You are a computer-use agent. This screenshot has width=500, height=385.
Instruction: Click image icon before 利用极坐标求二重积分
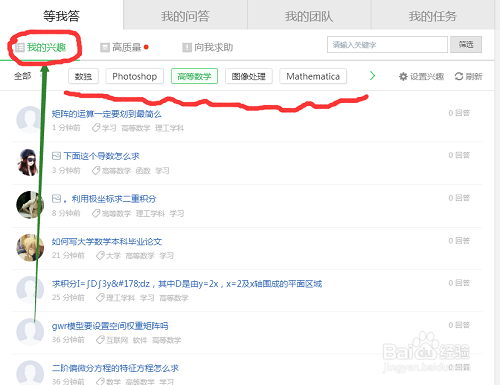pyautogui.click(x=56, y=199)
